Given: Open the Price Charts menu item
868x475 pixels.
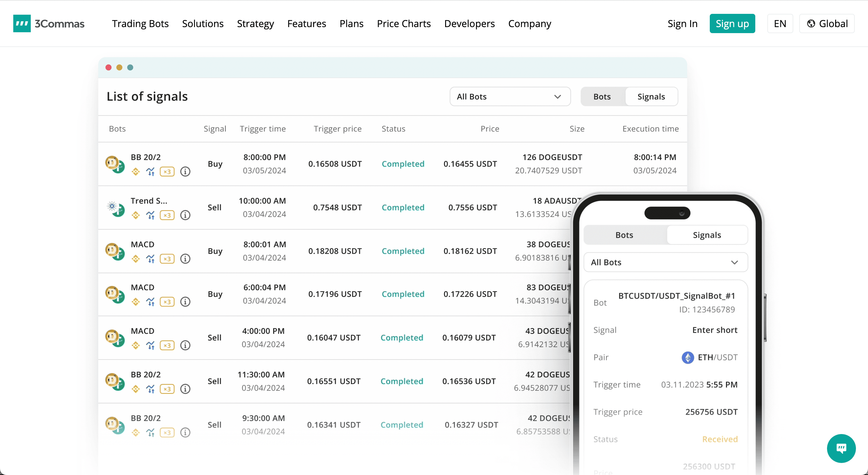Looking at the screenshot, I should (x=404, y=23).
